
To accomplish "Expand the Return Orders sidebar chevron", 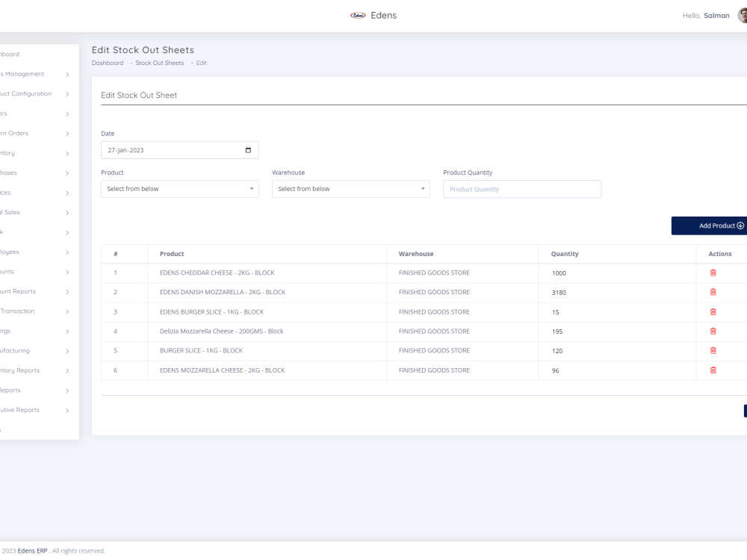I will coord(67,134).
